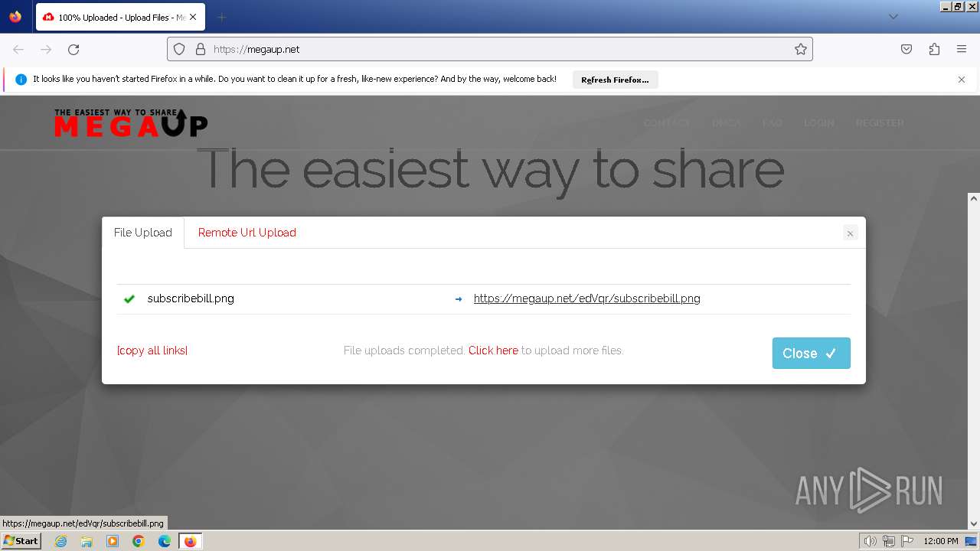This screenshot has height=551, width=980.
Task: Select Firefox taskbar button
Action: point(191,541)
